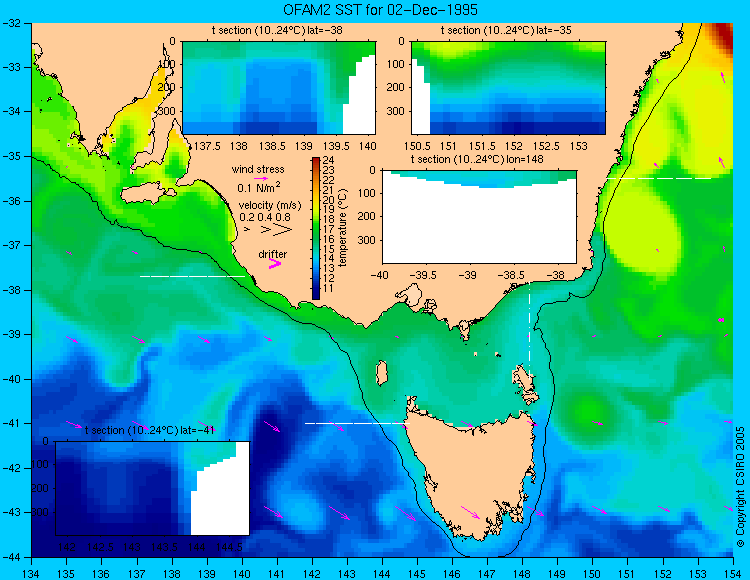Click the vertical 'temperature (°C)' color bar label
Image resolution: width=750 pixels, height=580 pixels.
tap(342, 228)
